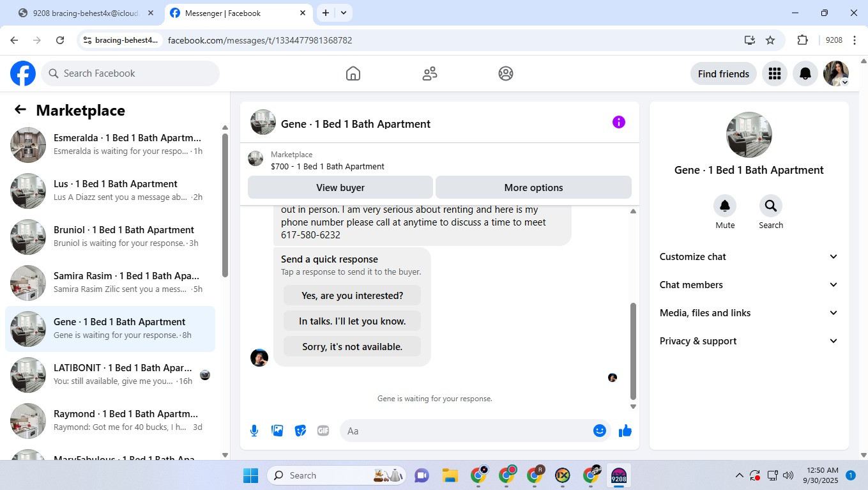Send quick reply "Sorry, it's not available."
Image resolution: width=868 pixels, height=490 pixels.
(352, 347)
